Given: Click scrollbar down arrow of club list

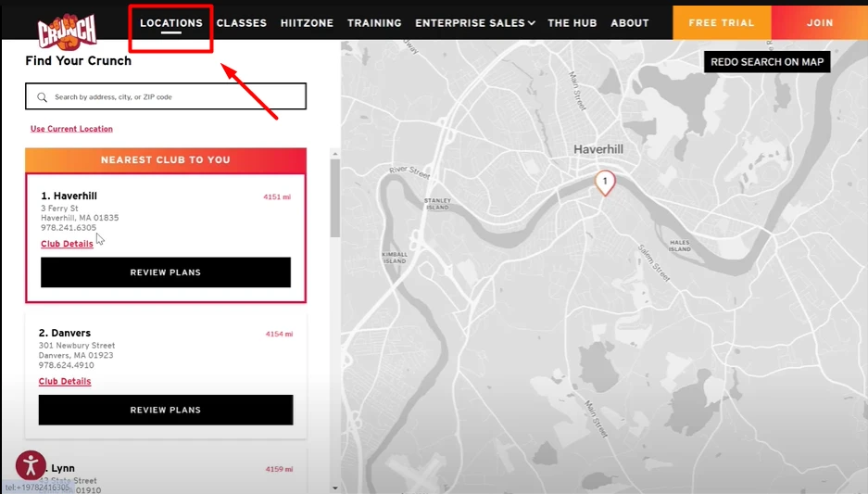Looking at the screenshot, I should pos(335,488).
